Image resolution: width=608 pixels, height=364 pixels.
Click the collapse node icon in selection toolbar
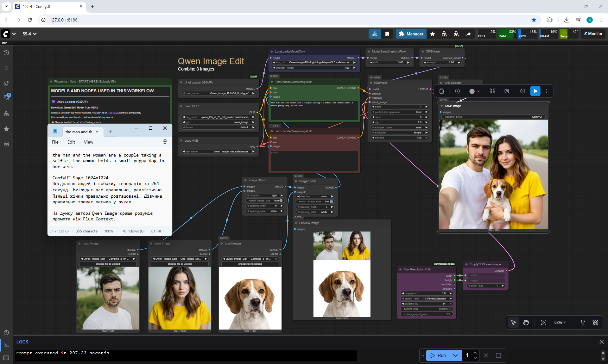pos(492,91)
